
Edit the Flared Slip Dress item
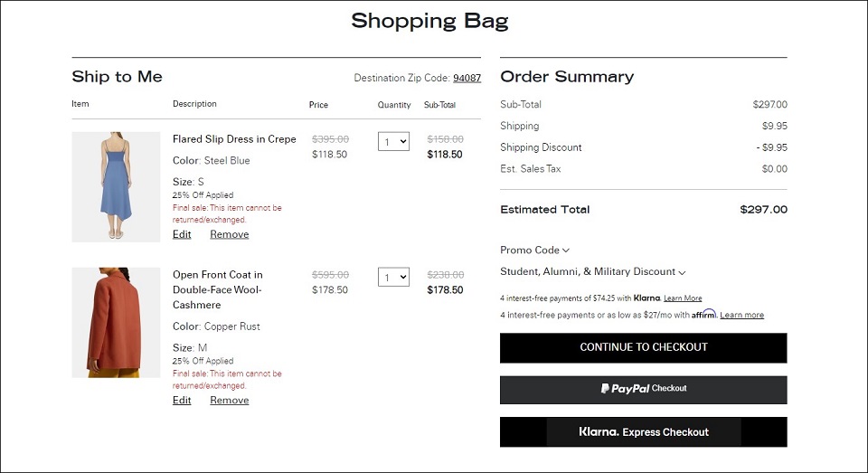coord(182,234)
